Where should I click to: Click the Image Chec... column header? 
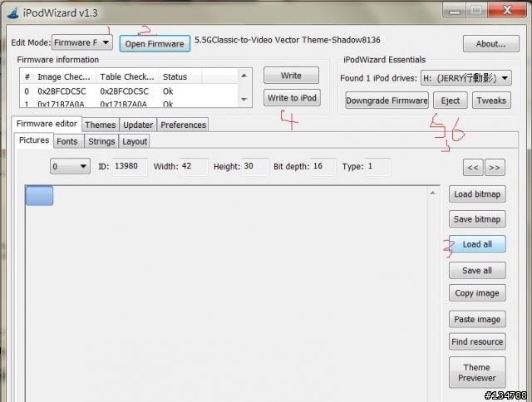(x=65, y=77)
